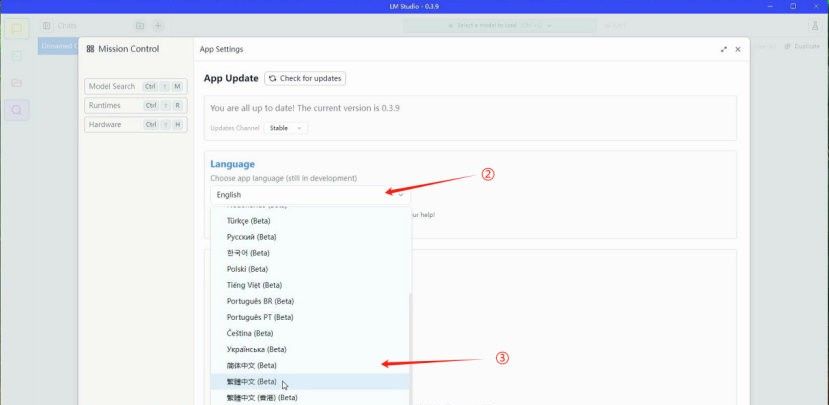The width and height of the screenshot is (829, 405).
Task: Click the App Settings title text
Action: point(222,49)
